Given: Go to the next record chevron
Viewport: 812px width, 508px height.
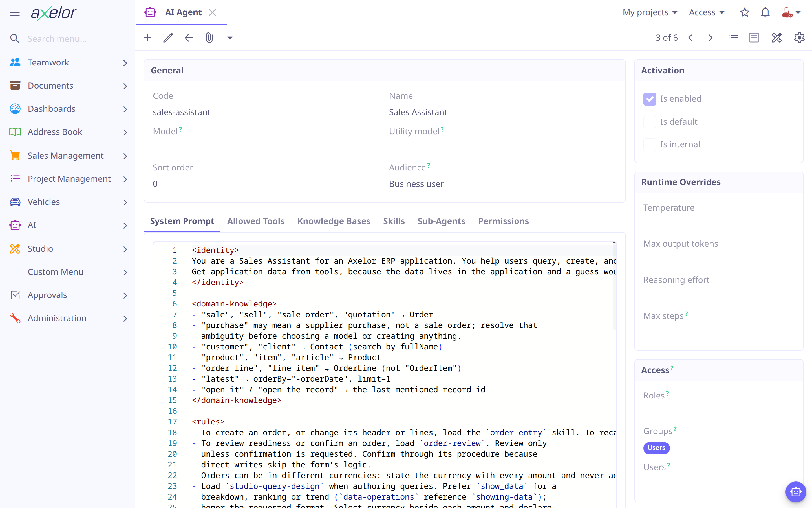Looking at the screenshot, I should pos(711,38).
